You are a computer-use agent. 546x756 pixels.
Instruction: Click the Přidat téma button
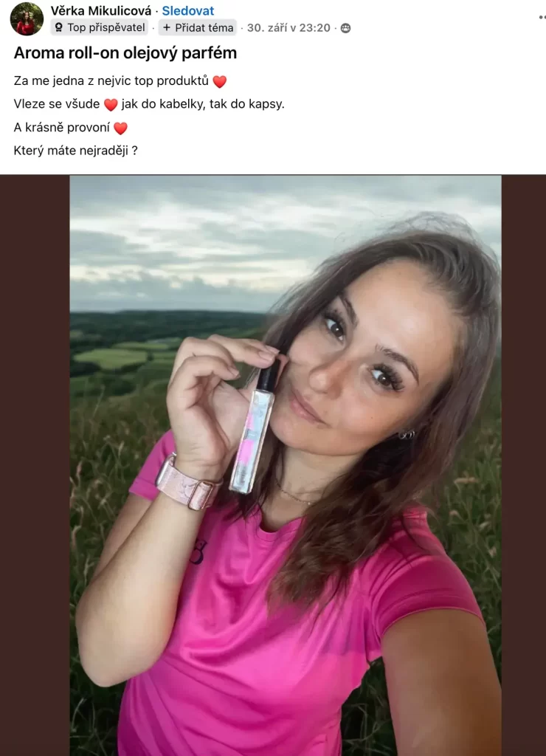[x=198, y=28]
